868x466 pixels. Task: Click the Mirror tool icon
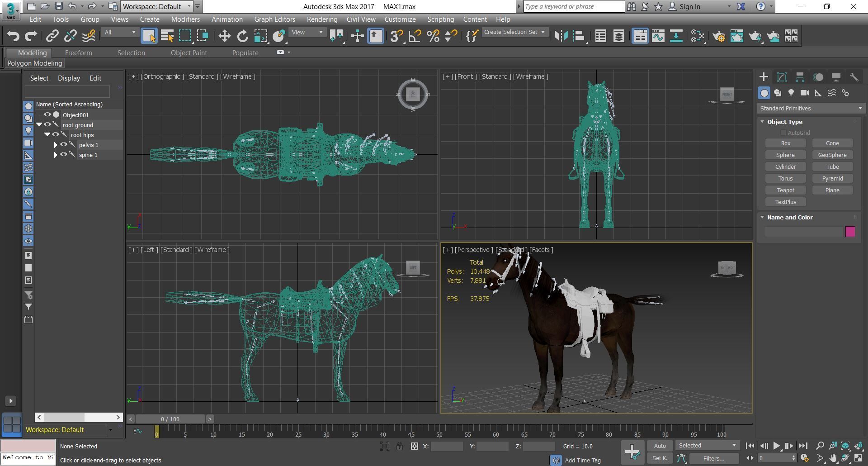click(561, 36)
